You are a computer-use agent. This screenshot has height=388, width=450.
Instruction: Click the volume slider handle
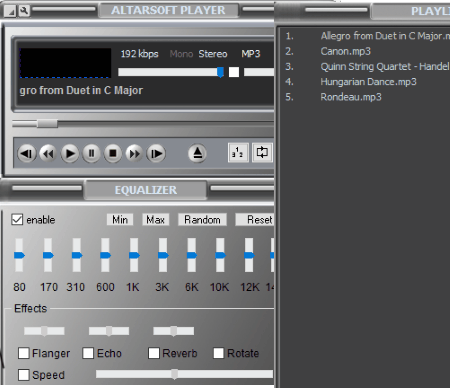220,72
